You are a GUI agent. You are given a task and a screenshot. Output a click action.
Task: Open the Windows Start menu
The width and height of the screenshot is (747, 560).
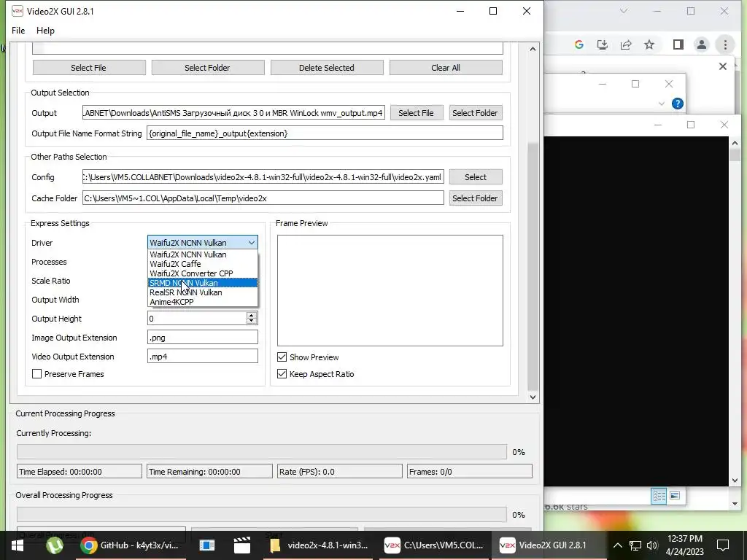click(18, 545)
